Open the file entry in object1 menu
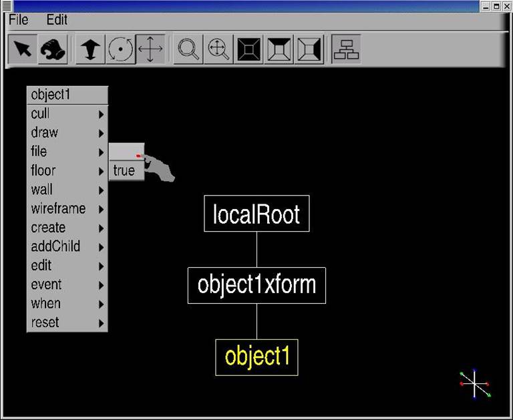This screenshot has width=513, height=420. pyautogui.click(x=67, y=152)
